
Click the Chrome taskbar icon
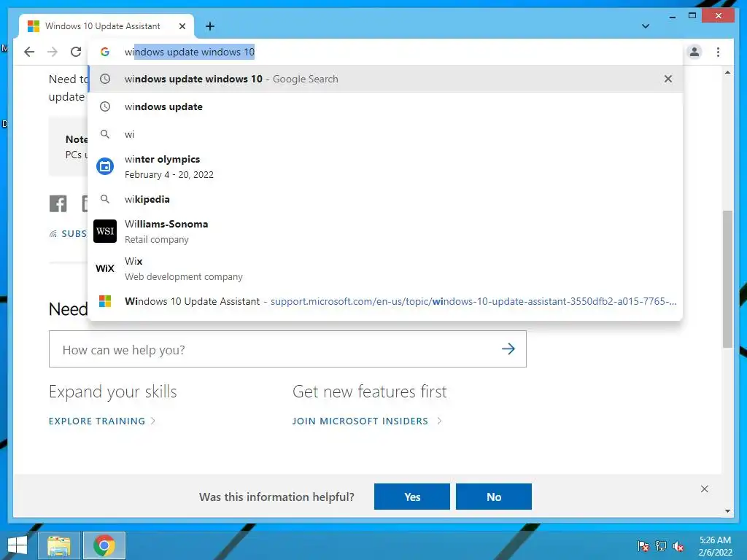click(x=104, y=545)
